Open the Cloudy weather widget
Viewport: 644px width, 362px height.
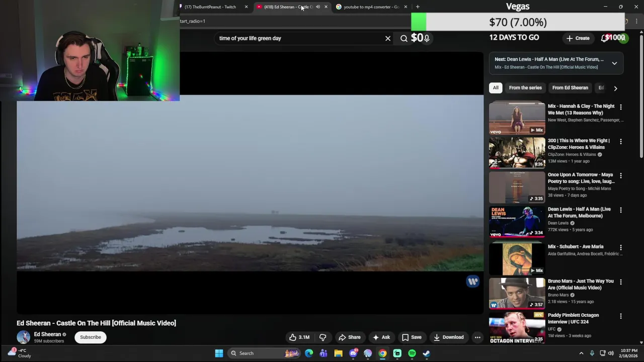[20, 353]
